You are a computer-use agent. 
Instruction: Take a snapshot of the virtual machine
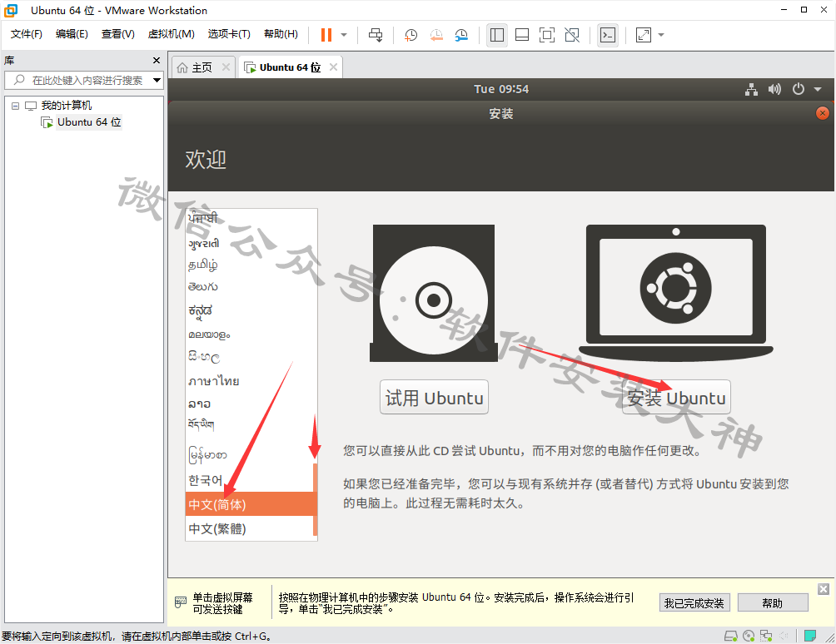(x=411, y=35)
